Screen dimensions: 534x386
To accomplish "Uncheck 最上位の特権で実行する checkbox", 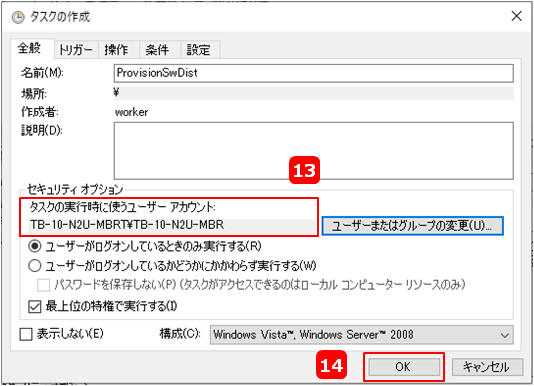I will coord(35,306).
